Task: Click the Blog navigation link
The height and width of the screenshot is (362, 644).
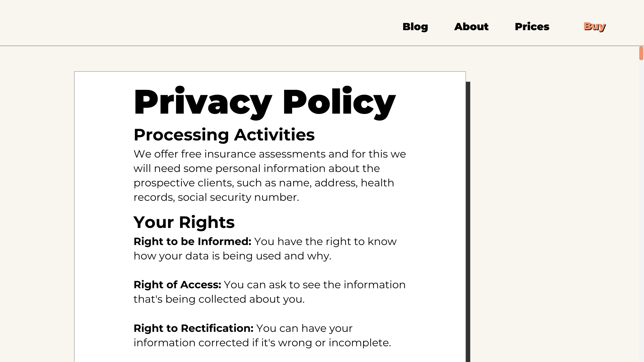Action: pos(415,26)
